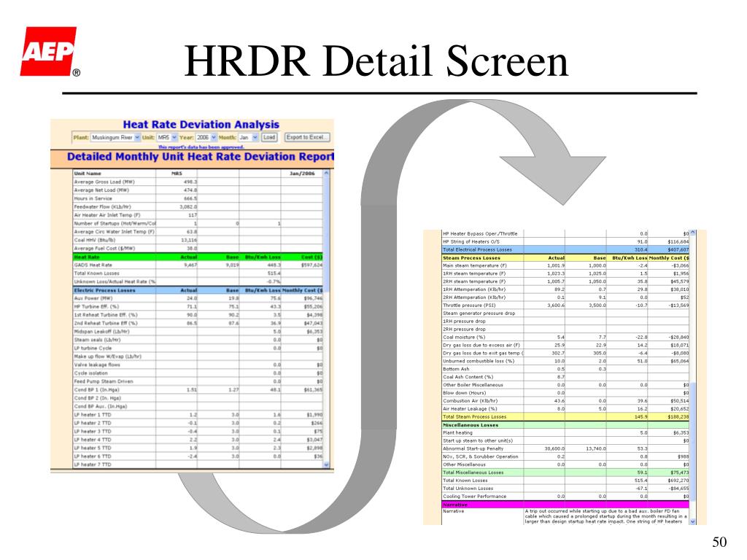Select the Unburned combustible loss (%) row
This screenshot has height=560, width=747.
click(565, 361)
